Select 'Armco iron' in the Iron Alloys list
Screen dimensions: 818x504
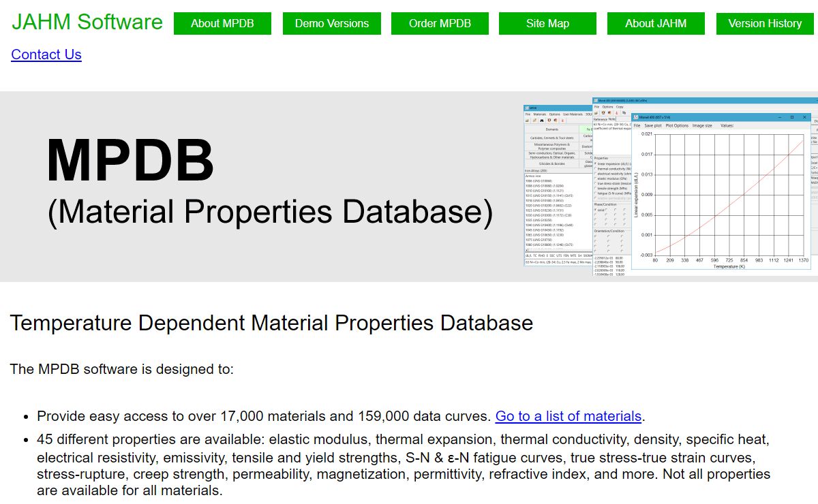534,176
